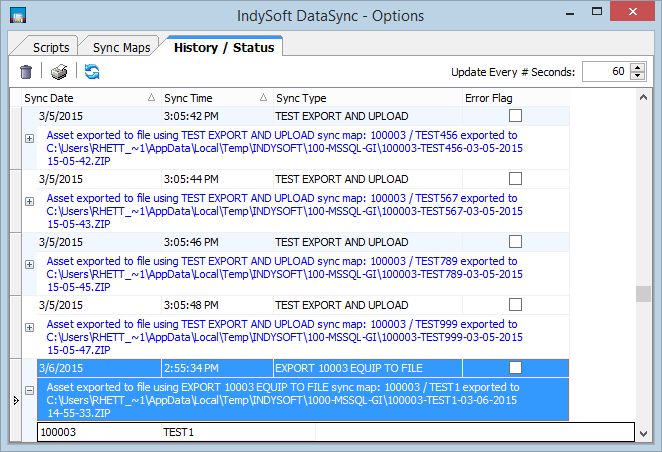Expand the TEST456 export detail row
662x452 pixels.
coord(29,139)
